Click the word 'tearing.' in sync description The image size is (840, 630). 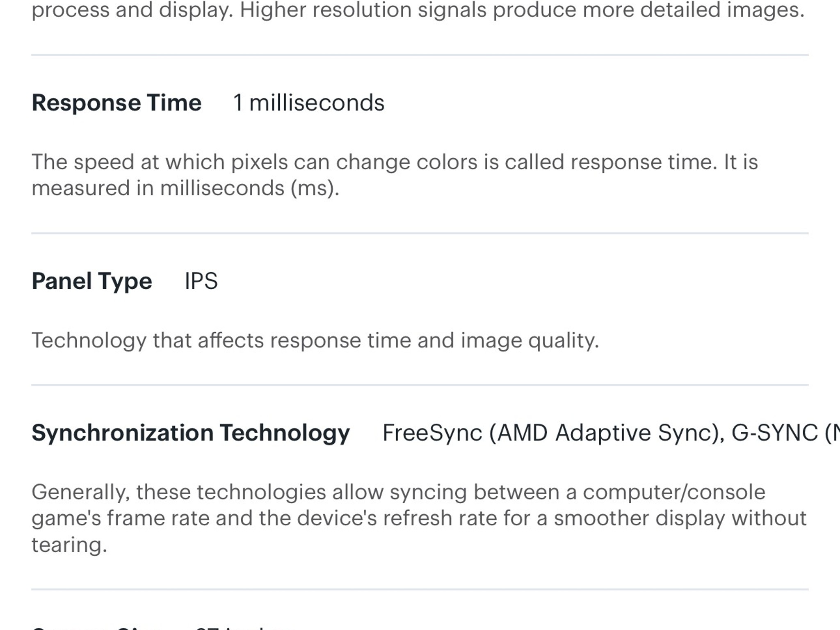(69, 545)
